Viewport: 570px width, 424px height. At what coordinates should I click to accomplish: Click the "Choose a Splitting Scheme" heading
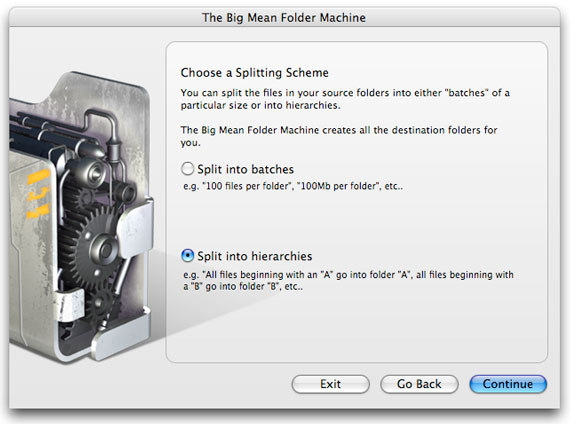(x=254, y=73)
